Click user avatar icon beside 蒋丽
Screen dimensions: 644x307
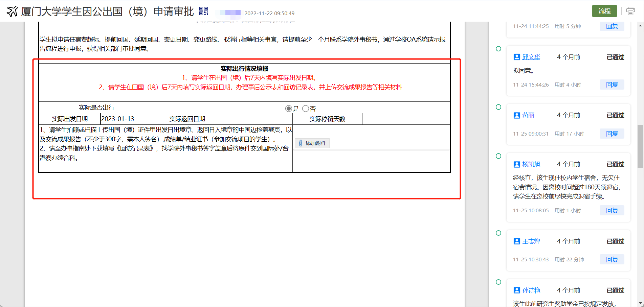pos(517,115)
